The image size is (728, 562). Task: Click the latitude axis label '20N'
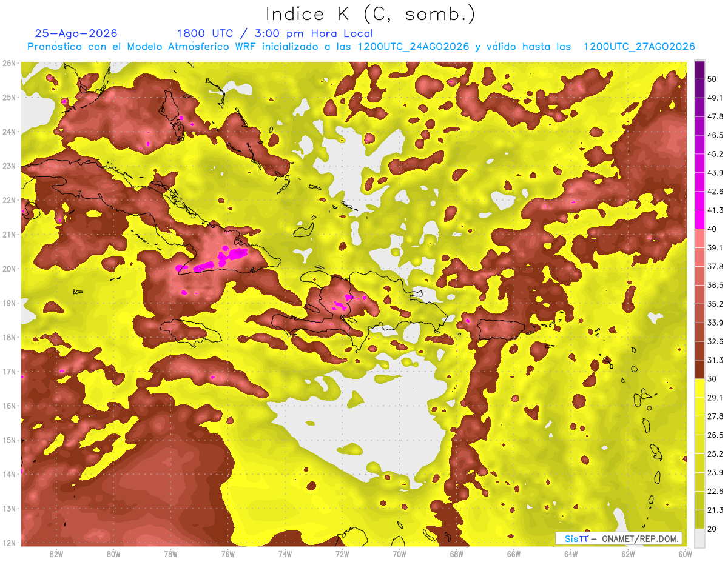point(8,269)
